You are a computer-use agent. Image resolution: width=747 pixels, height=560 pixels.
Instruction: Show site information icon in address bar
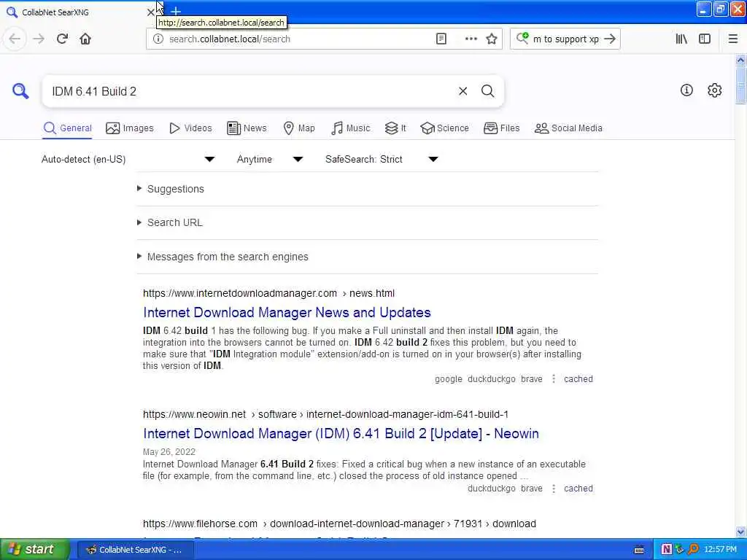point(158,39)
